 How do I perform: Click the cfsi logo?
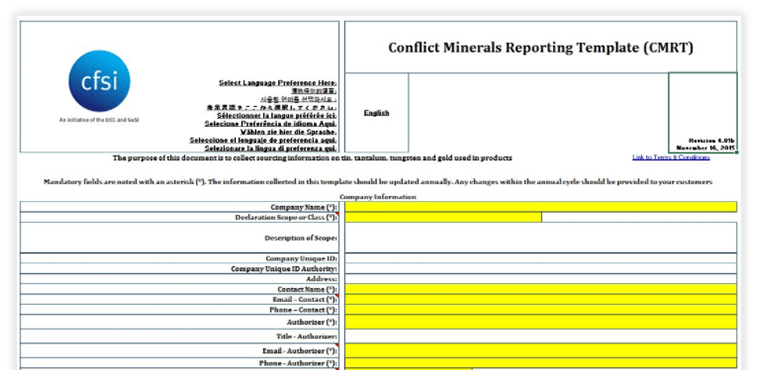(99, 81)
